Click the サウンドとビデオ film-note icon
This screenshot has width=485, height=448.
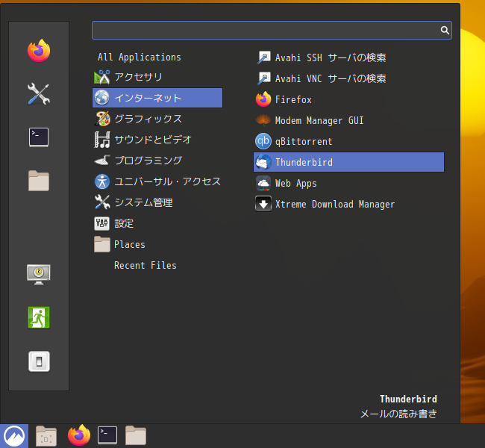102,140
